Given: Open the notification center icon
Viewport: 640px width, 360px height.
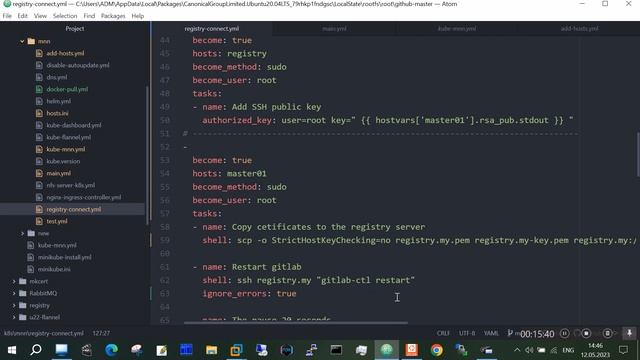Looking at the screenshot, I should (x=623, y=350).
